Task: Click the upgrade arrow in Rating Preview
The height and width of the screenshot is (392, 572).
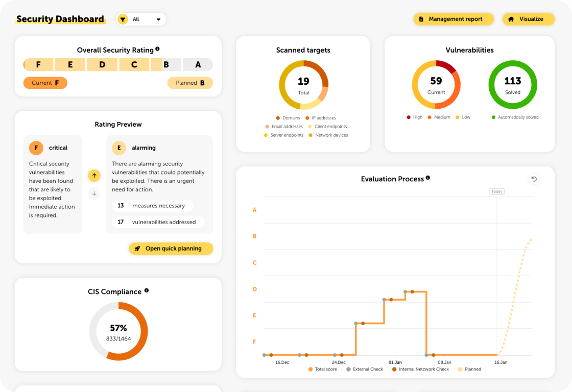Action: [94, 176]
